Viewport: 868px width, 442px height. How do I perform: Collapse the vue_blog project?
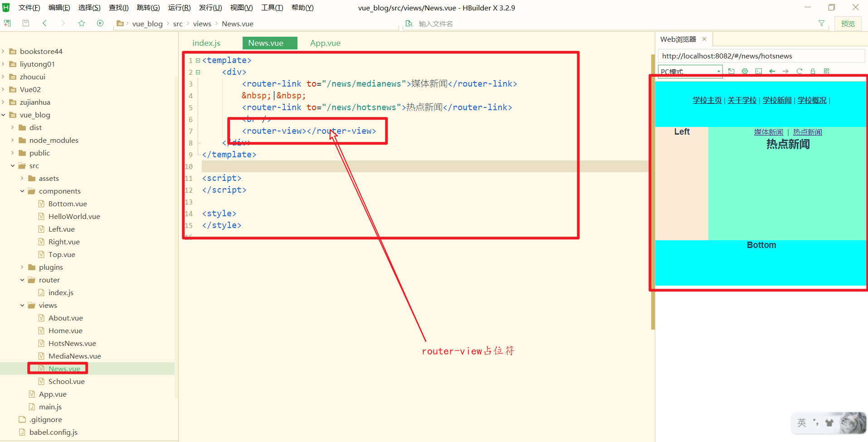click(x=3, y=115)
